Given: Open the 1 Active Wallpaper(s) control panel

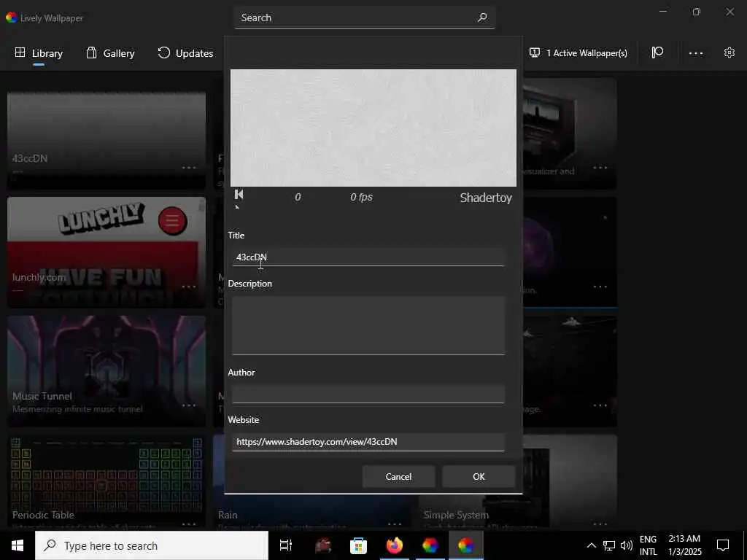Looking at the screenshot, I should [578, 52].
